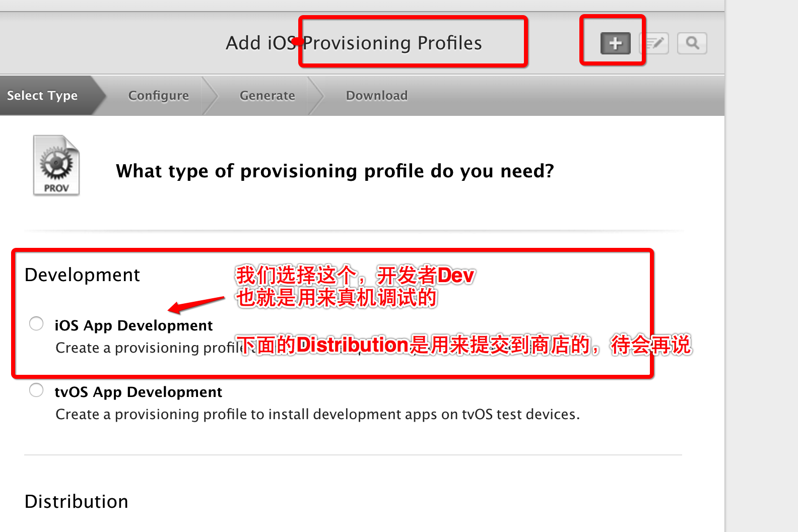Select iOS App Development radio button
This screenshot has height=532, width=798.
(36, 323)
